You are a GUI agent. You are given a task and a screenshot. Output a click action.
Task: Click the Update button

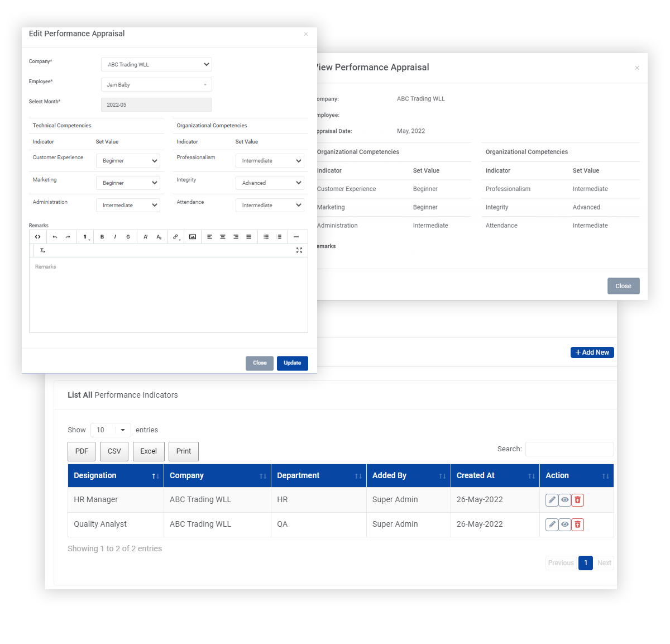click(x=292, y=363)
